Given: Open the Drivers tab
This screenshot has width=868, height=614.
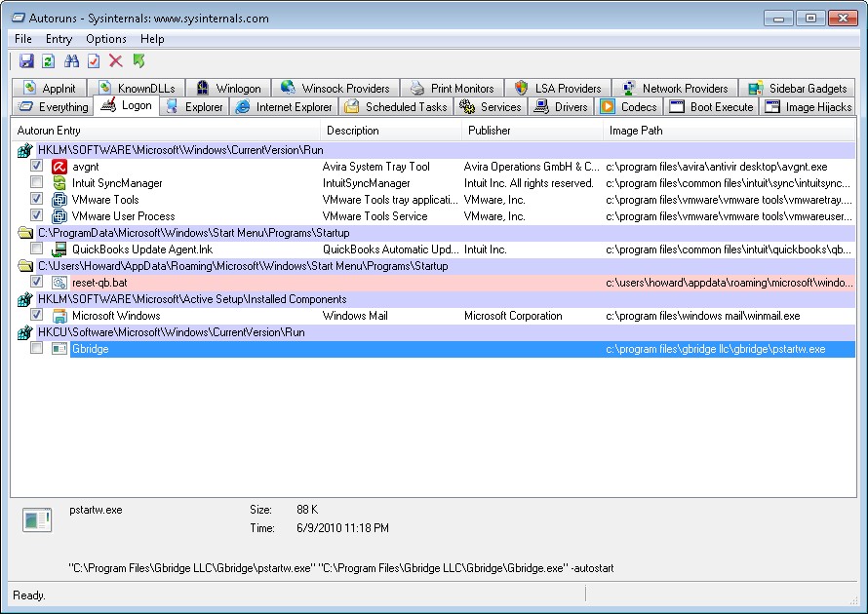Looking at the screenshot, I should point(562,107).
